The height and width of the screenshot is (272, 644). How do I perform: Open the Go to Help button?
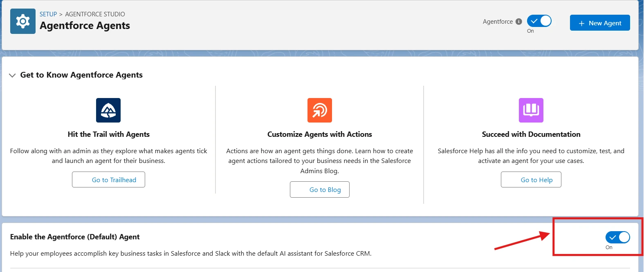(x=531, y=180)
